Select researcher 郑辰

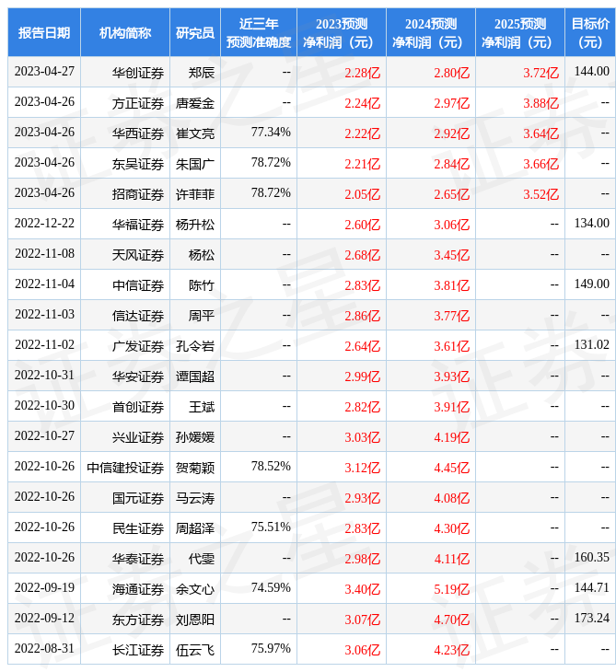[202, 73]
